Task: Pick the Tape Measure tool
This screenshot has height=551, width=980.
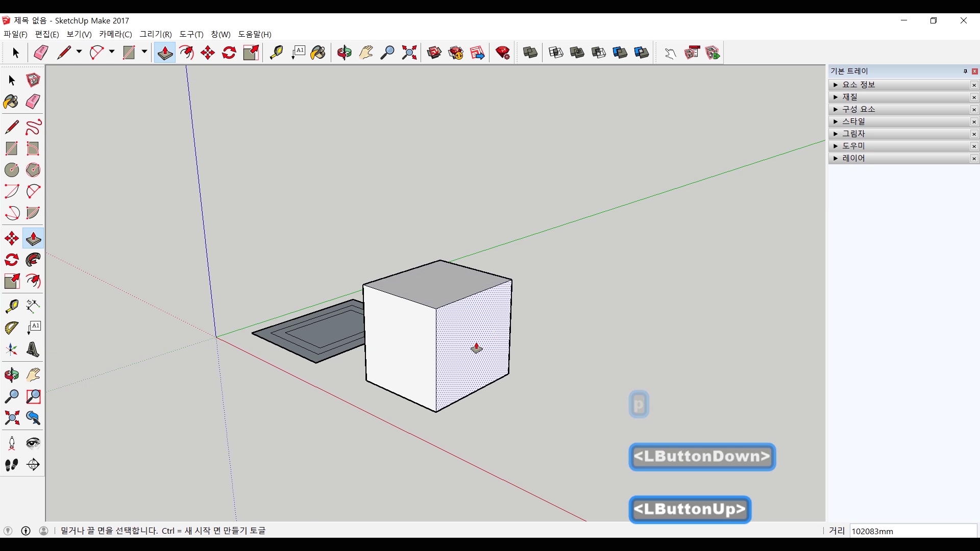Action: pos(11,306)
